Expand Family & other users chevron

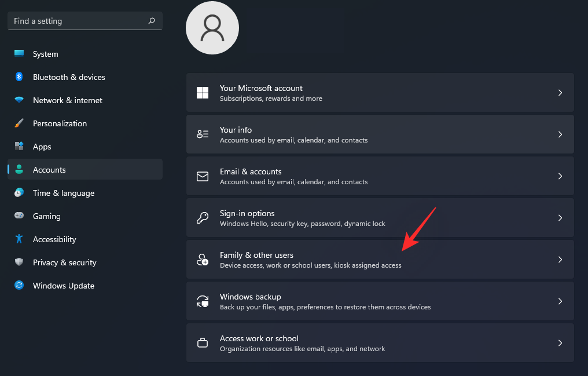[560, 260]
